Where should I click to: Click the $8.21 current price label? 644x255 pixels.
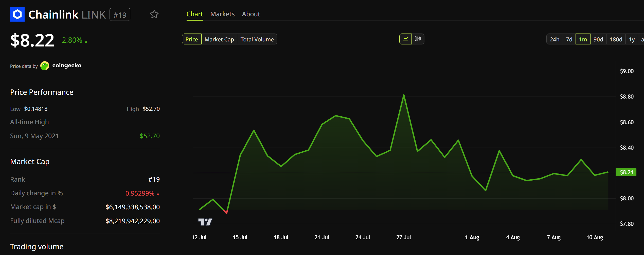point(626,172)
